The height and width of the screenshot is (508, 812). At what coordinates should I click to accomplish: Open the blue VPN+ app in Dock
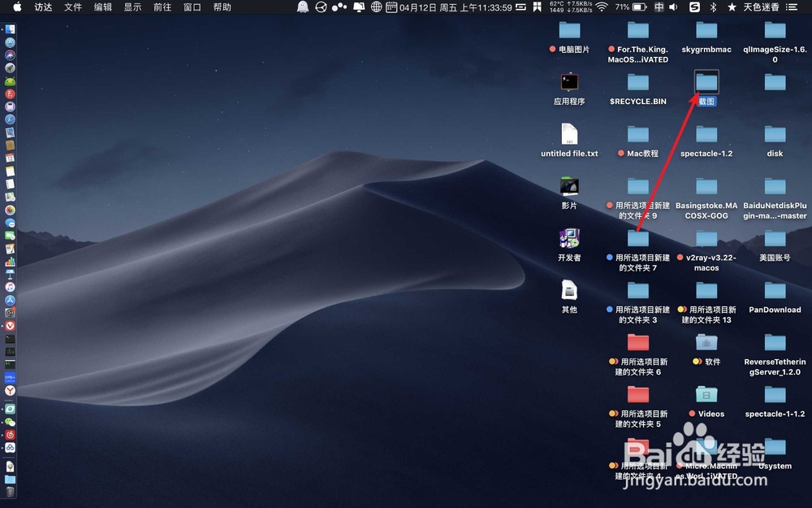tap(10, 377)
